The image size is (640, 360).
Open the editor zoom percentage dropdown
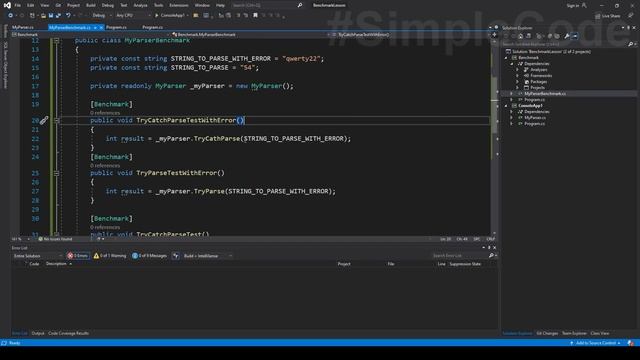click(20, 239)
